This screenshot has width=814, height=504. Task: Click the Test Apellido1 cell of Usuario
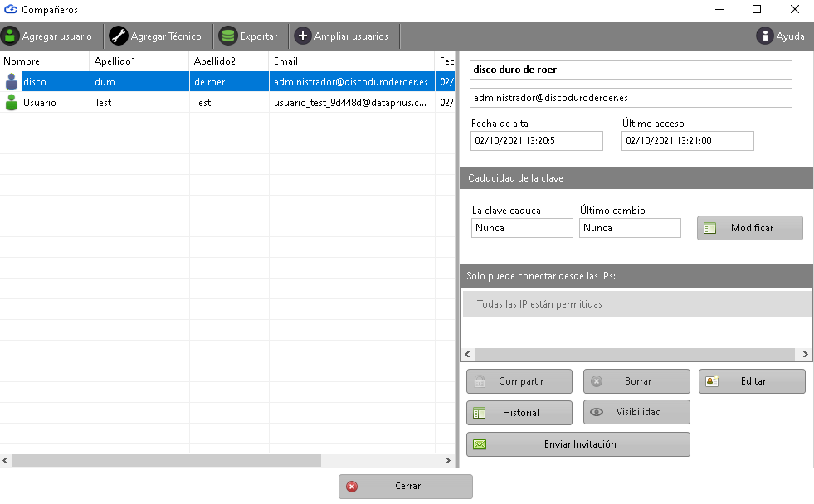(139, 103)
